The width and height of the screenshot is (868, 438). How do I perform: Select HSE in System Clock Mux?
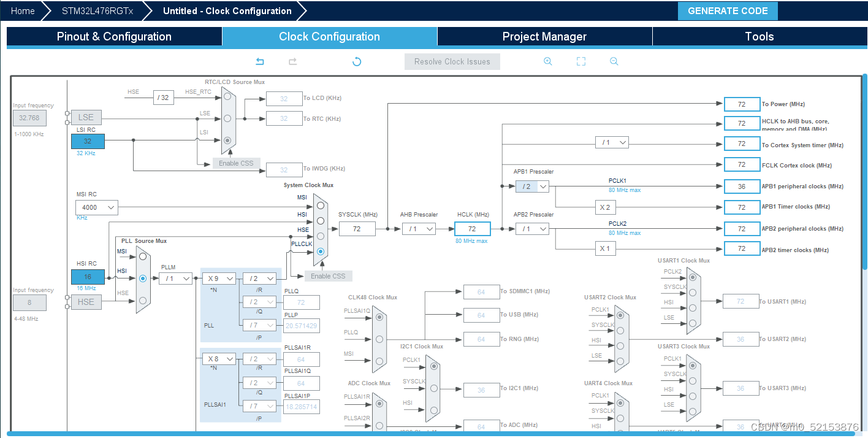point(320,236)
